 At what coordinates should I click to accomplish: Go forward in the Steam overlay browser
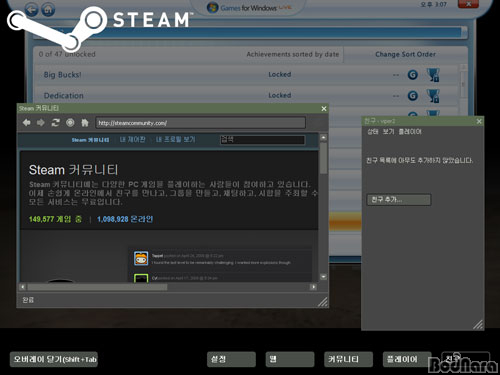click(x=41, y=123)
